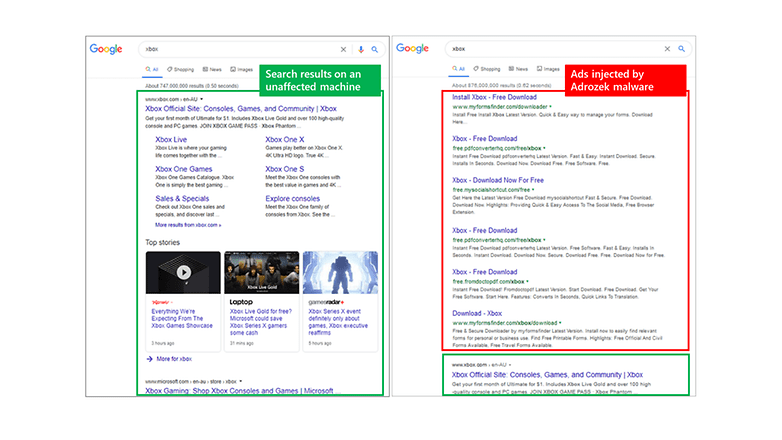This screenshot has height=440, width=782.
Task: Open the Xbox One S sitelink
Action: pyautogui.click(x=285, y=169)
